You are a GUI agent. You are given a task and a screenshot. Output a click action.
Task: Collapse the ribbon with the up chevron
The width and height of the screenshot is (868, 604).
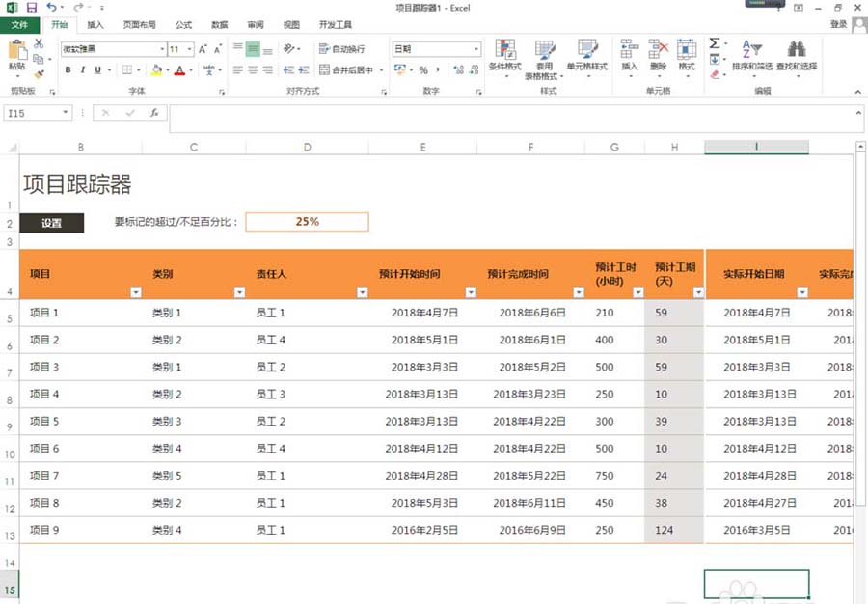[857, 92]
